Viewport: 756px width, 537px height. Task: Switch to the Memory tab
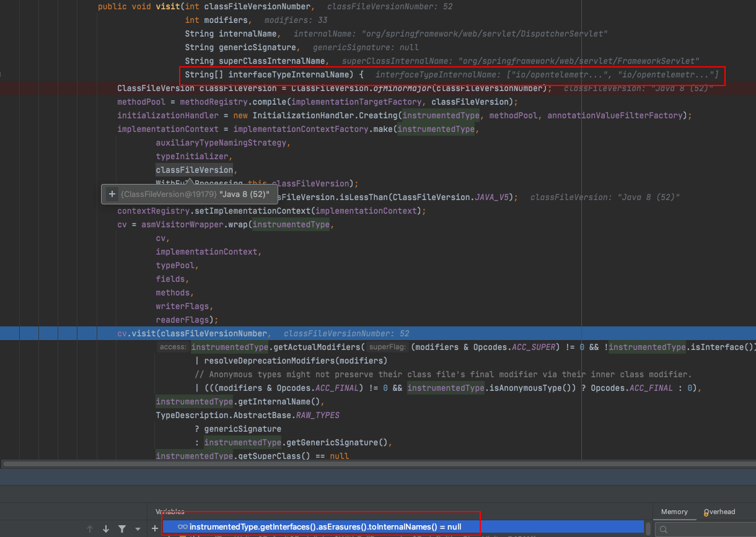click(674, 512)
